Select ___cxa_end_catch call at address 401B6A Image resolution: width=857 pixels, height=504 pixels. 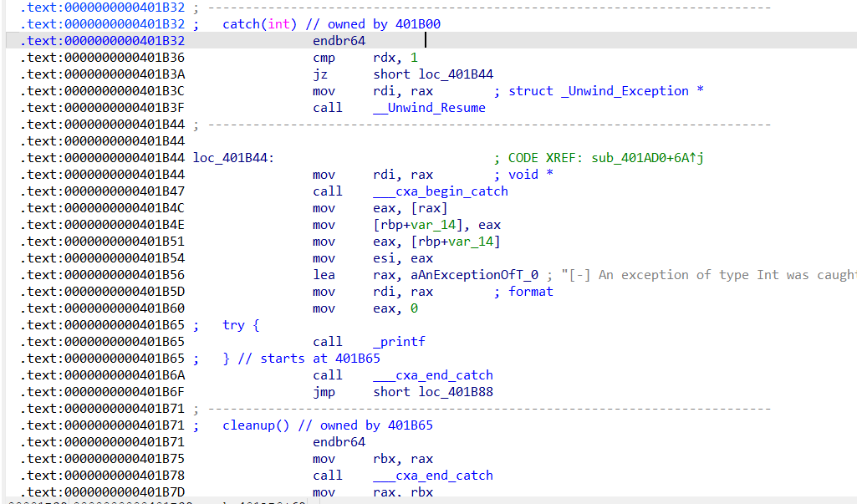click(x=432, y=375)
